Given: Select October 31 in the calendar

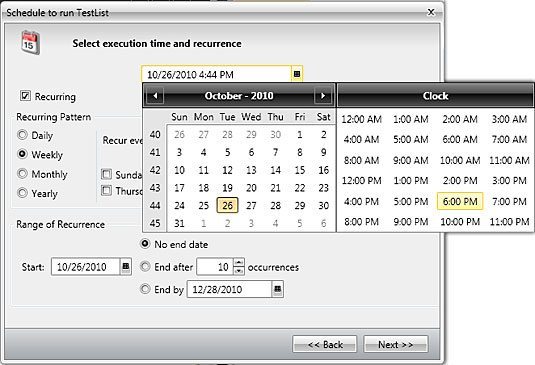Looking at the screenshot, I should [x=179, y=223].
